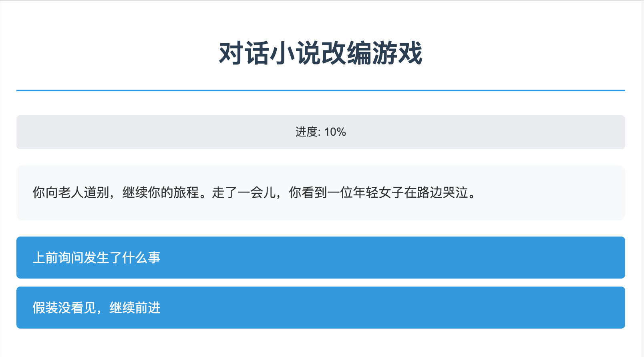The image size is (644, 357).
Task: Click the word 老人 in story text
Action: click(x=71, y=193)
